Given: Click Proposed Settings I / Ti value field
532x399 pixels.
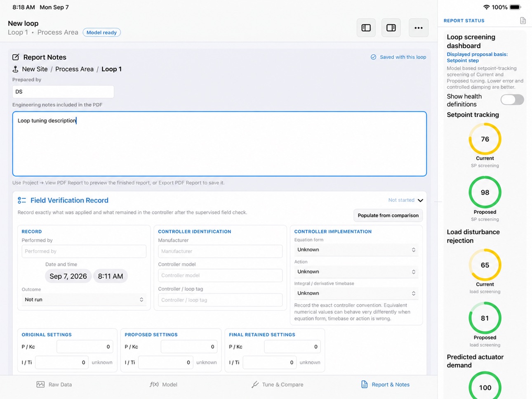Looking at the screenshot, I should point(165,362).
